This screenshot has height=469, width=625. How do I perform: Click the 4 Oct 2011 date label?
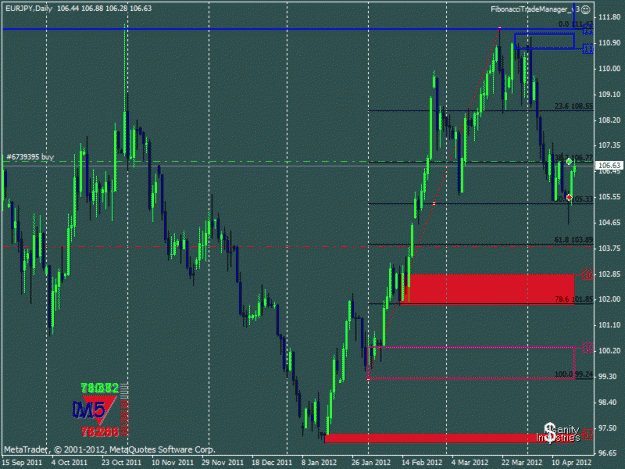[x=69, y=462]
